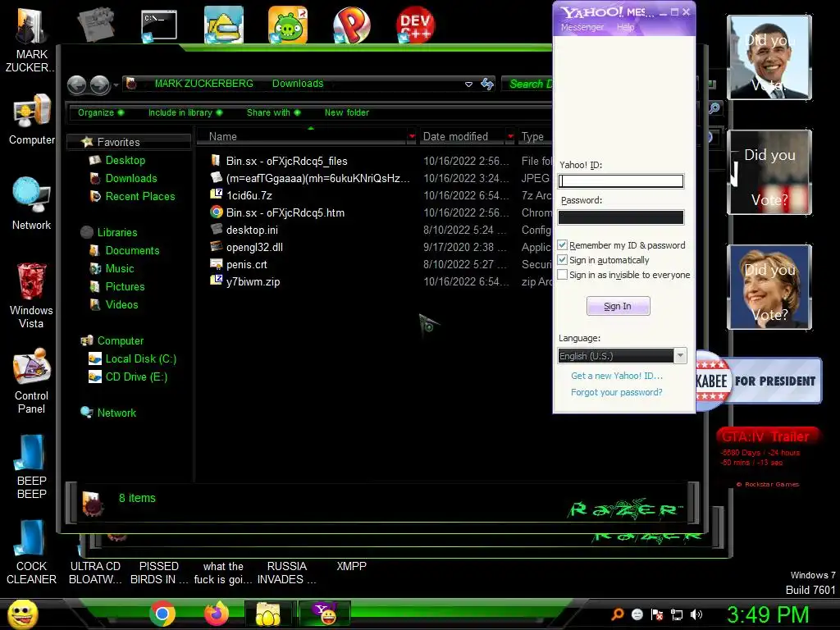Open the Computer desktop icon
Image resolution: width=840 pixels, height=630 pixels.
(32, 119)
